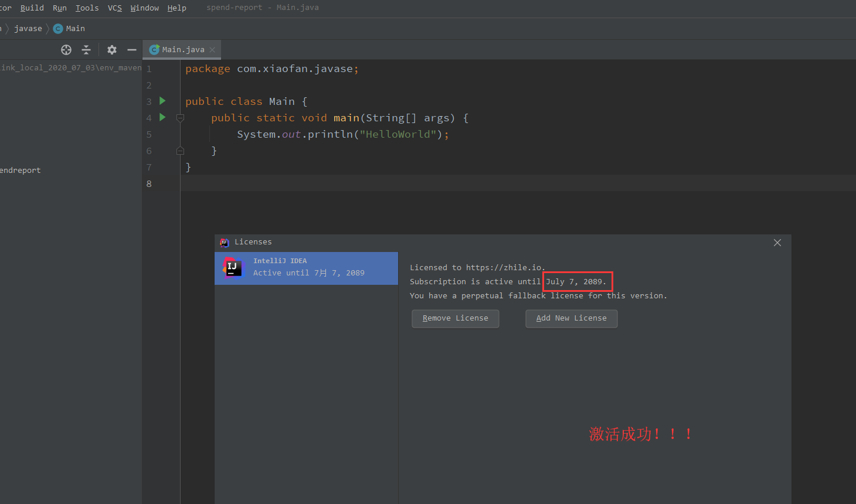Open project panel settings gear

(x=112, y=50)
